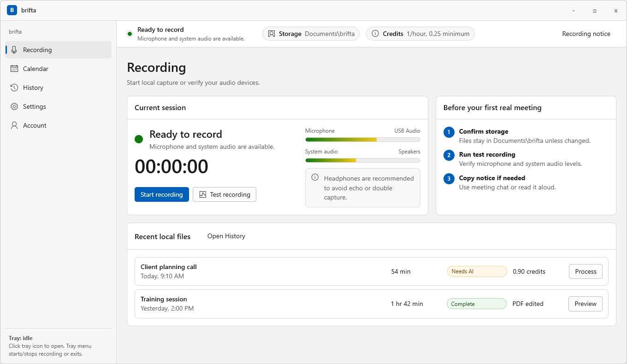Click the Complete status badge
This screenshot has width=627, height=364.
point(477,304)
